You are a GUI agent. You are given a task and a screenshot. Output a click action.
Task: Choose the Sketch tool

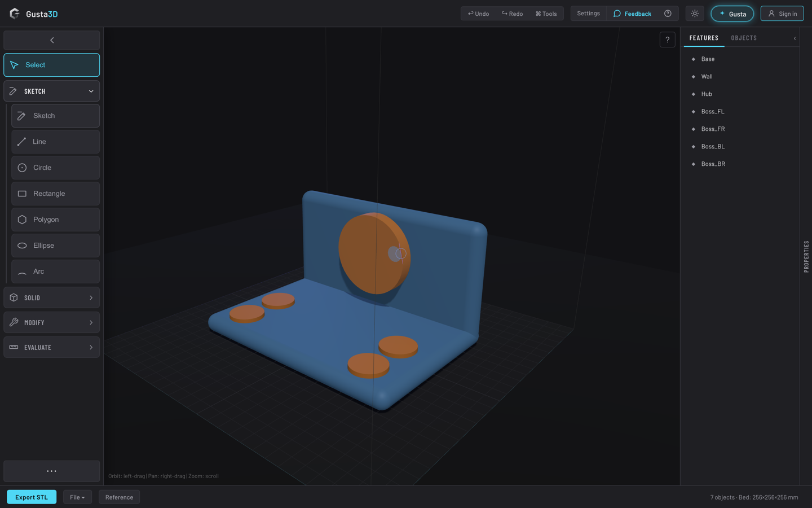55,116
